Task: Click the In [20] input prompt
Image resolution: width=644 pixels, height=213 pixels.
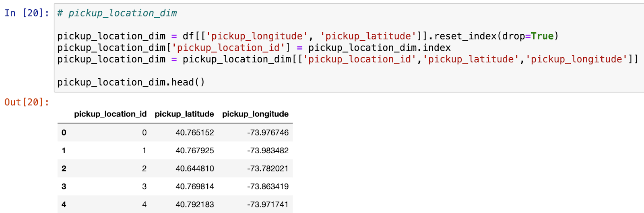Action: pyautogui.click(x=27, y=13)
